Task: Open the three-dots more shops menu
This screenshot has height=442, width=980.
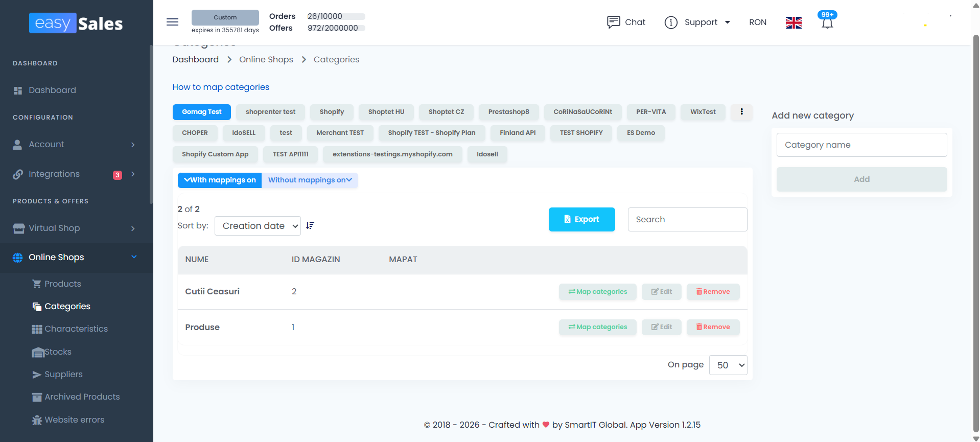Action: pyautogui.click(x=741, y=112)
